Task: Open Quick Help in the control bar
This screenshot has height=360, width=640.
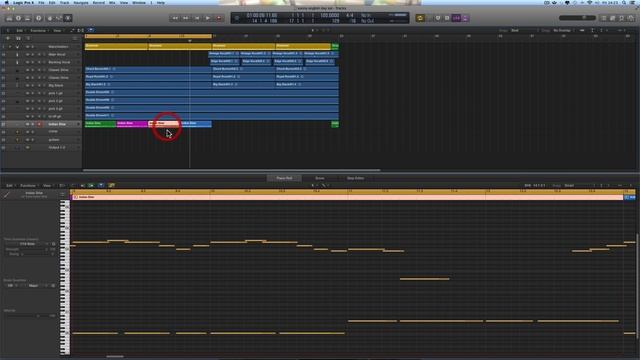Action: pos(39,18)
